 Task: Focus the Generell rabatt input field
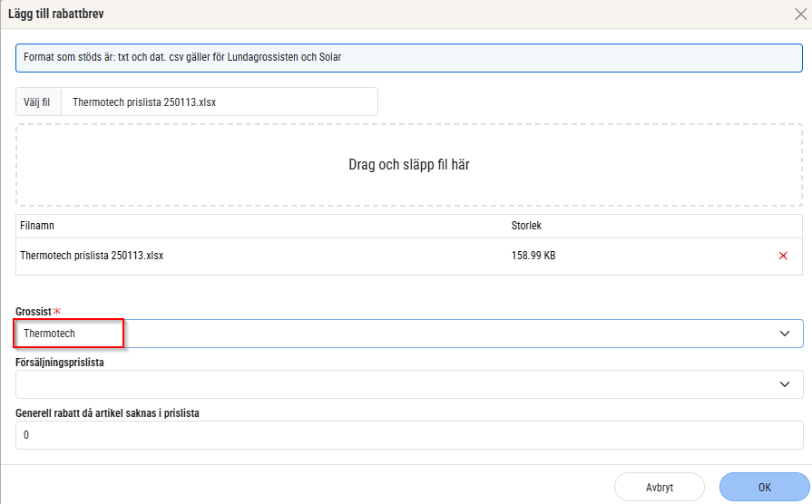click(408, 435)
